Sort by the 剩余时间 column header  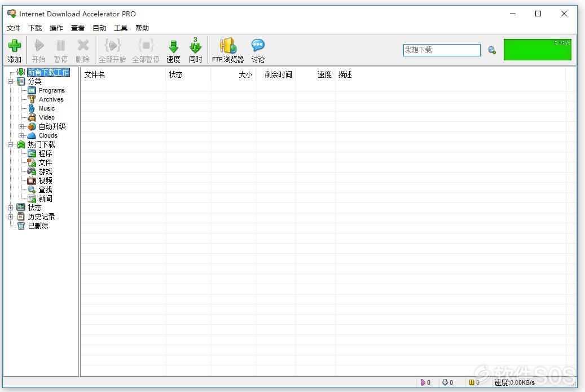[x=276, y=74]
